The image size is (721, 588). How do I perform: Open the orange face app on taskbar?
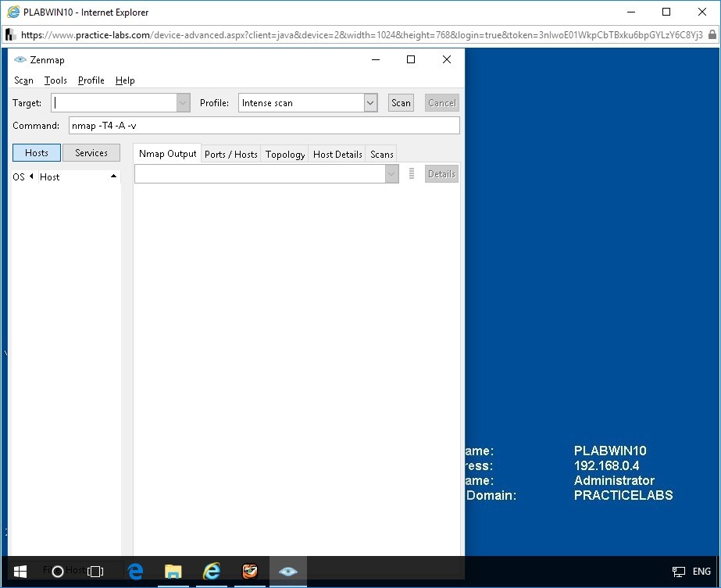[250, 572]
